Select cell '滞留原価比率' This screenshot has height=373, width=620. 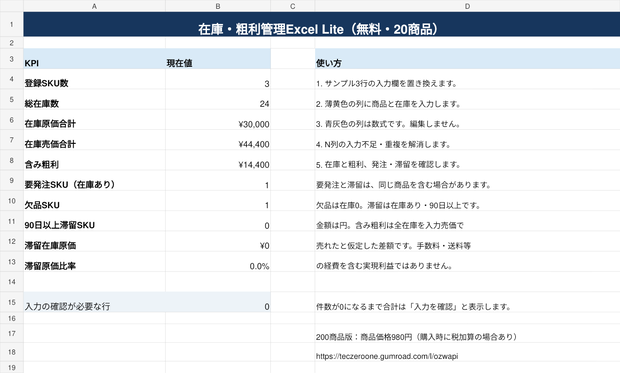[94, 262]
